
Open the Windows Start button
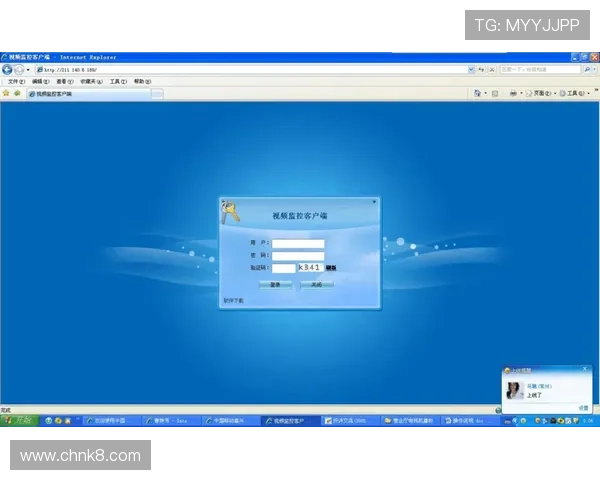click(x=18, y=421)
